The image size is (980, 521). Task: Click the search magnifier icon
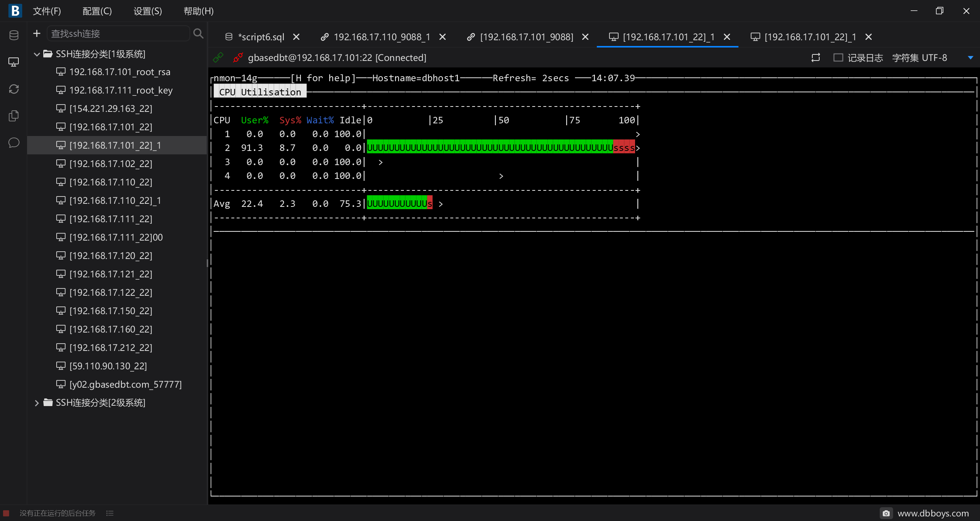198,34
